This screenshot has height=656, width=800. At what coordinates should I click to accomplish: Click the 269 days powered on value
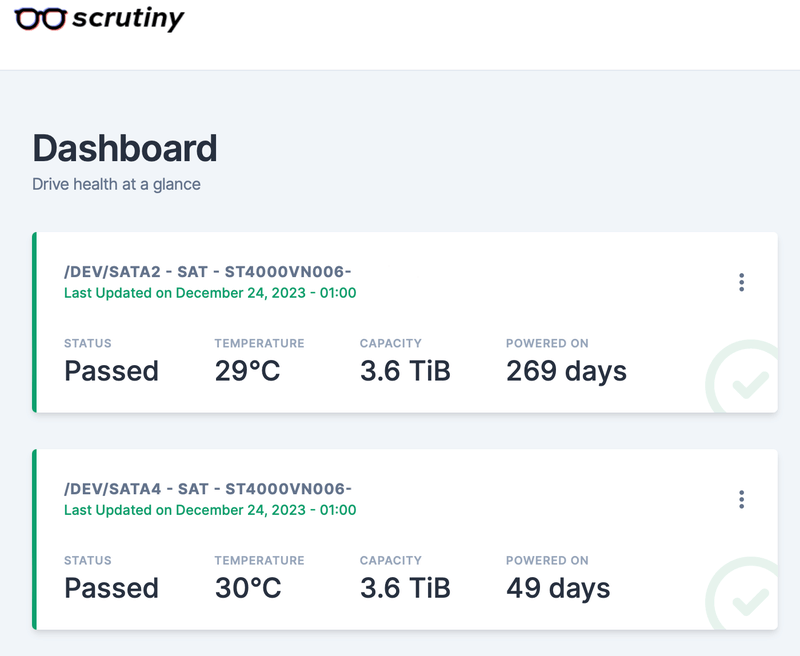566,371
